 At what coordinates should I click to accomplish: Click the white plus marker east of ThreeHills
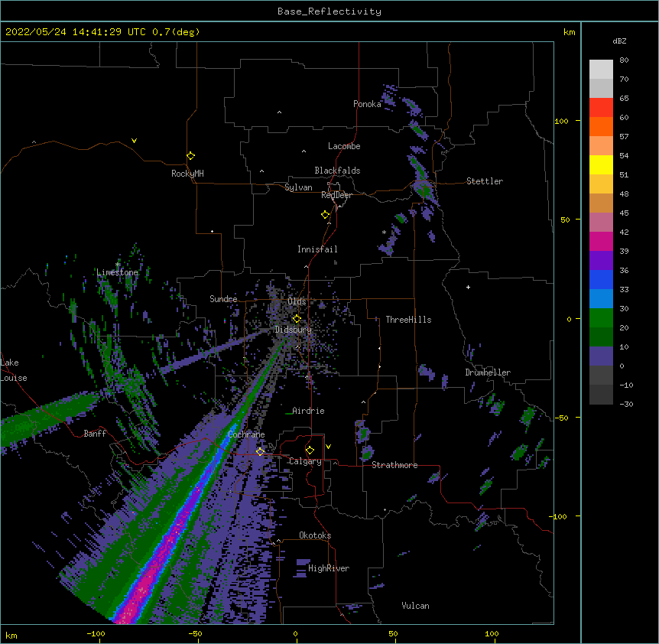pos(468,287)
